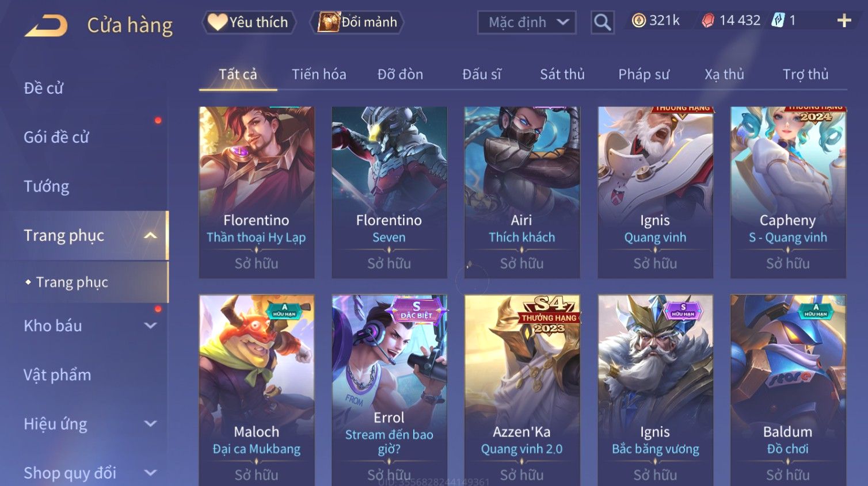Switch to the Tiến hóa tab
This screenshot has height=486, width=868.
tap(319, 74)
